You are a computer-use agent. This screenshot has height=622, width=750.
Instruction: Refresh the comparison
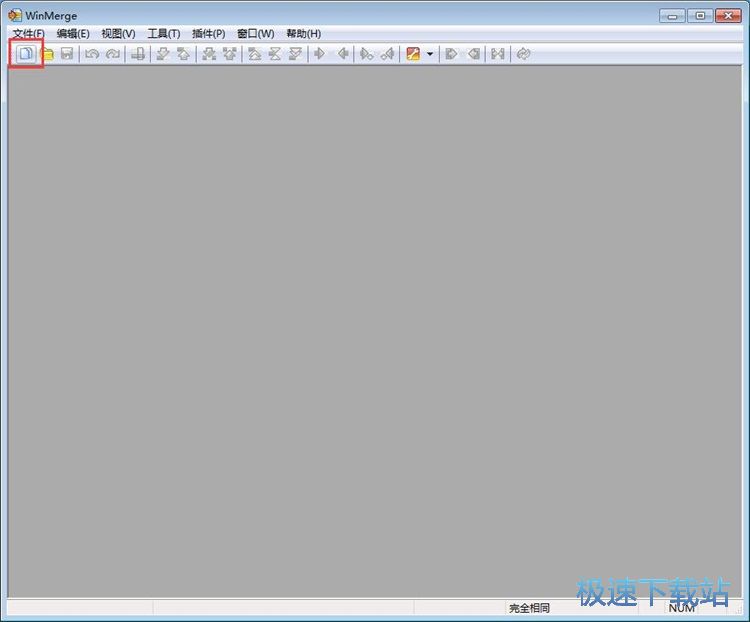(524, 54)
